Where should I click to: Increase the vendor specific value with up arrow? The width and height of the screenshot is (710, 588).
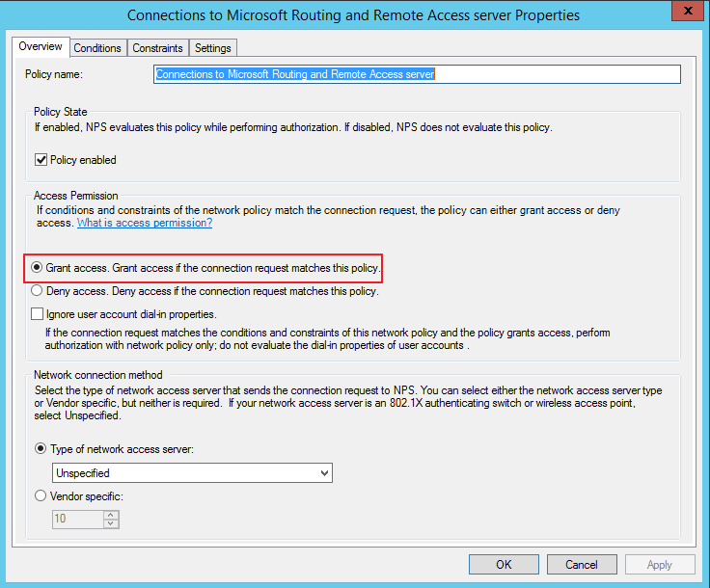(111, 515)
